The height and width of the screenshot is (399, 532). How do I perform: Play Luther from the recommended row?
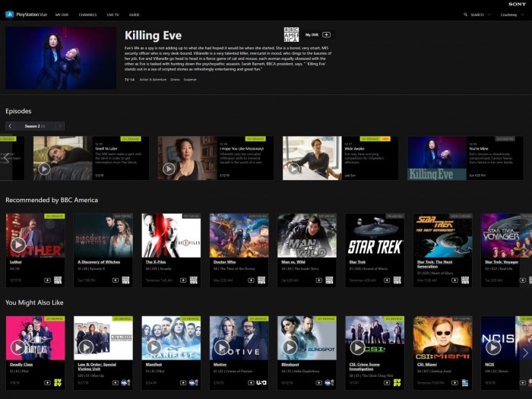[x=18, y=244]
